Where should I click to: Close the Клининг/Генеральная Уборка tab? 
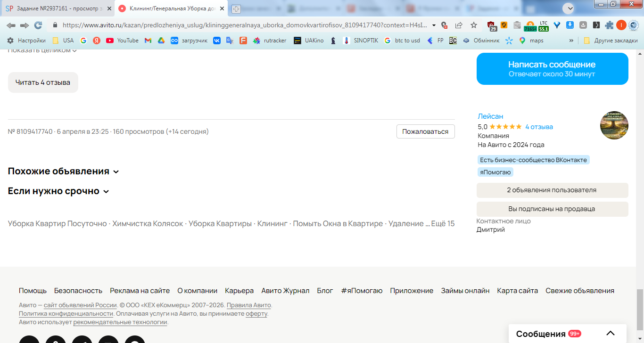[x=222, y=8]
